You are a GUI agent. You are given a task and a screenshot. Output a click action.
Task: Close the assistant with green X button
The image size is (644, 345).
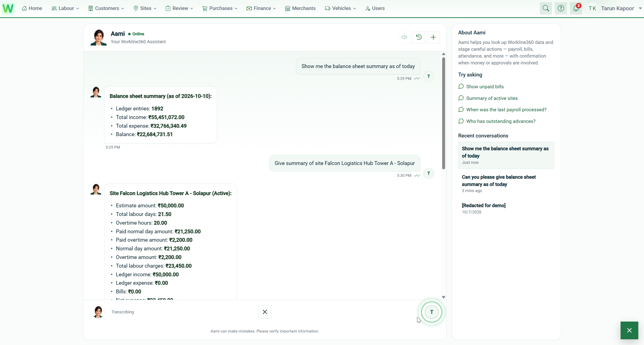[629, 330]
